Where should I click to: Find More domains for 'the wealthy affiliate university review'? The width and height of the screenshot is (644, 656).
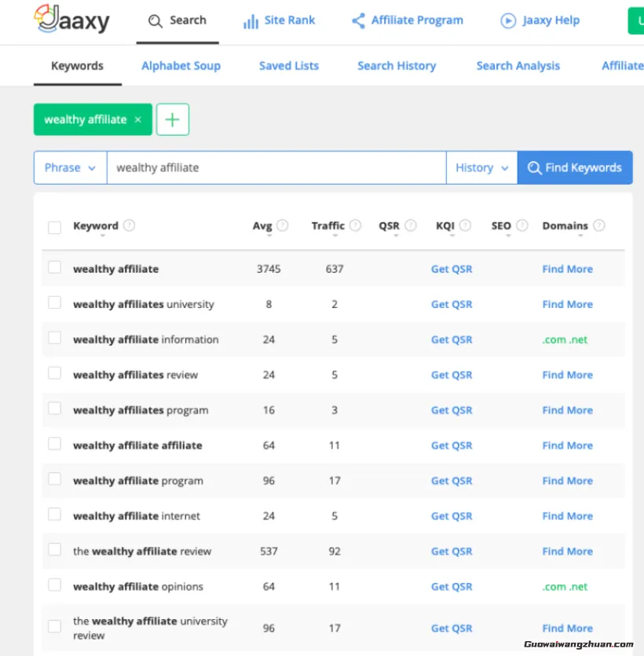(x=568, y=629)
